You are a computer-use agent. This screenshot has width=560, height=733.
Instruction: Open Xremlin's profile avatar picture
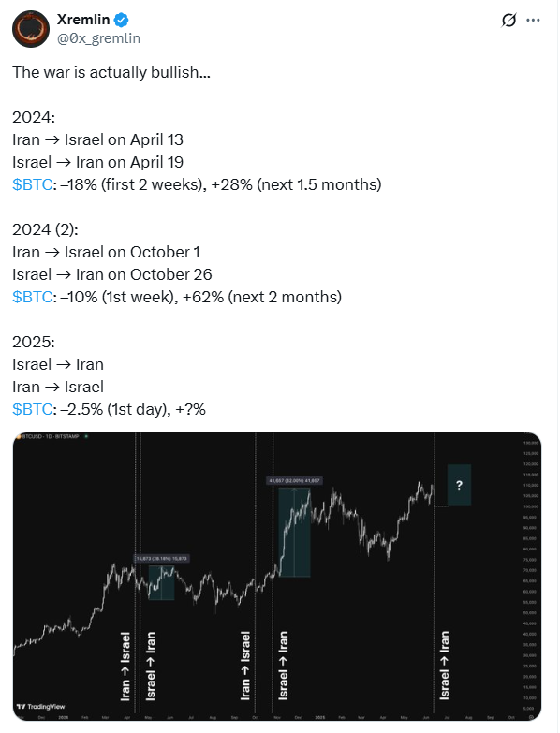[31, 29]
